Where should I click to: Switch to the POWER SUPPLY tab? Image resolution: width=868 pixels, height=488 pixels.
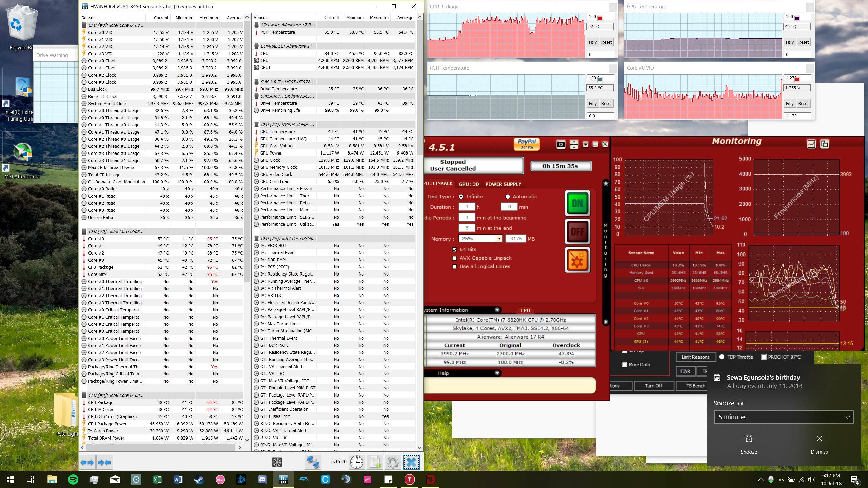503,184
